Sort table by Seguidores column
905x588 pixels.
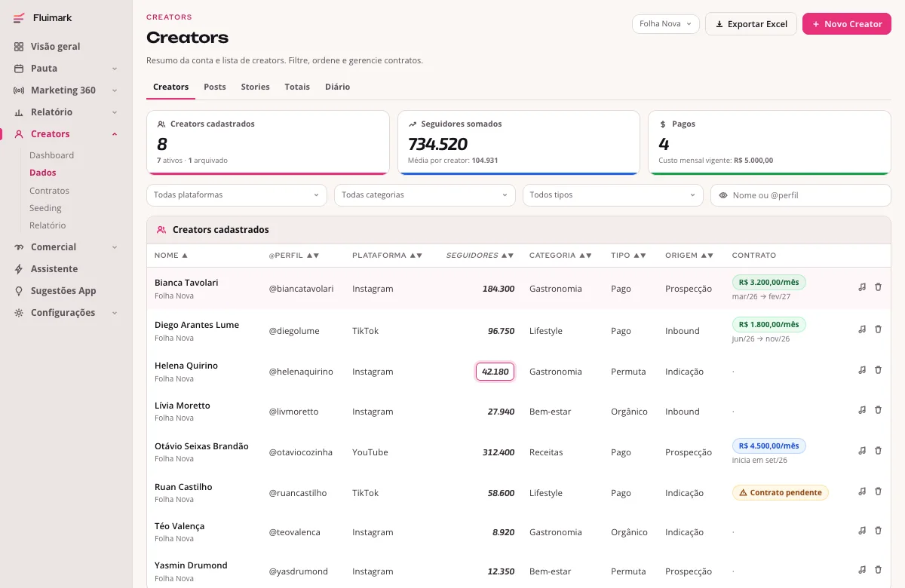click(480, 256)
